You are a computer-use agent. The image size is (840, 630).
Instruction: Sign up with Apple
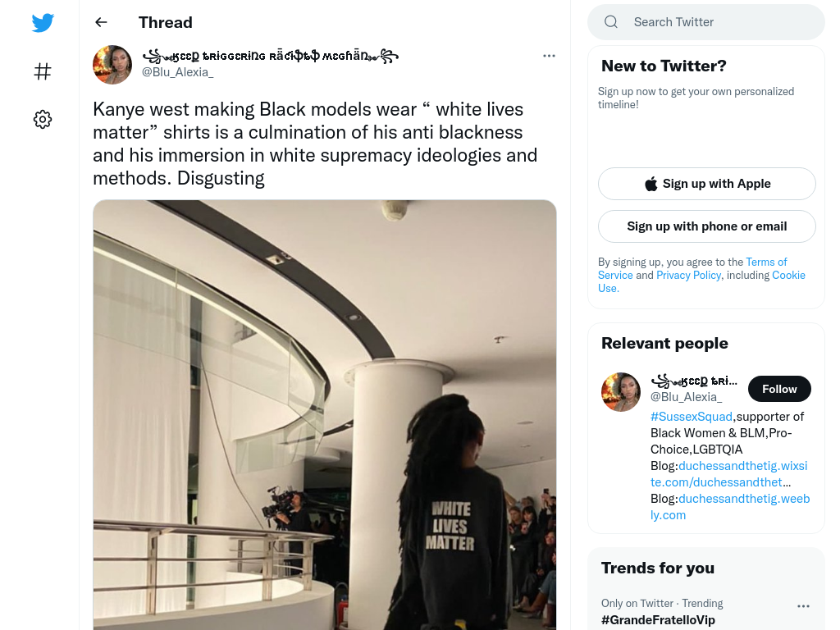706,184
